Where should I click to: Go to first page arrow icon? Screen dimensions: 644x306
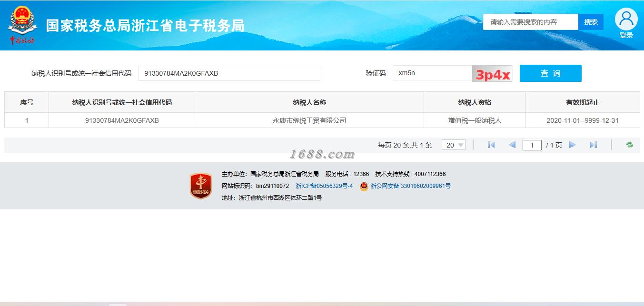point(491,145)
